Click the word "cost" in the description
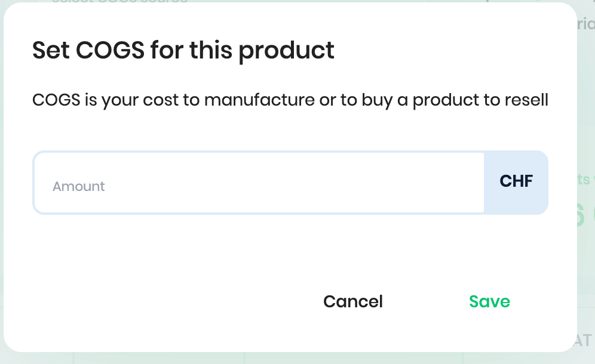Screen dimensions: 595x364 point(160,100)
